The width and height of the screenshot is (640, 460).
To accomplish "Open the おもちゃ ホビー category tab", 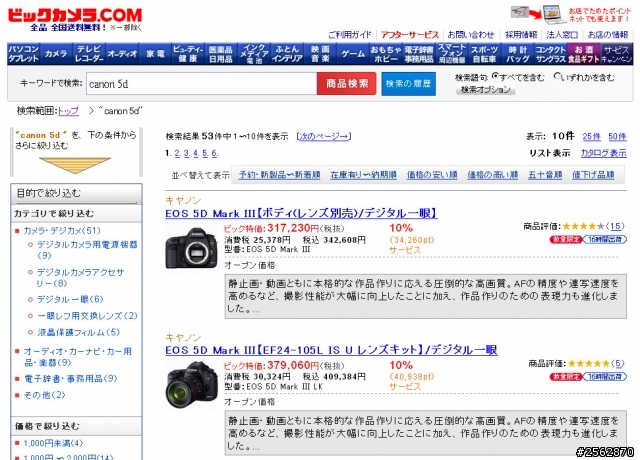I will pos(386,54).
